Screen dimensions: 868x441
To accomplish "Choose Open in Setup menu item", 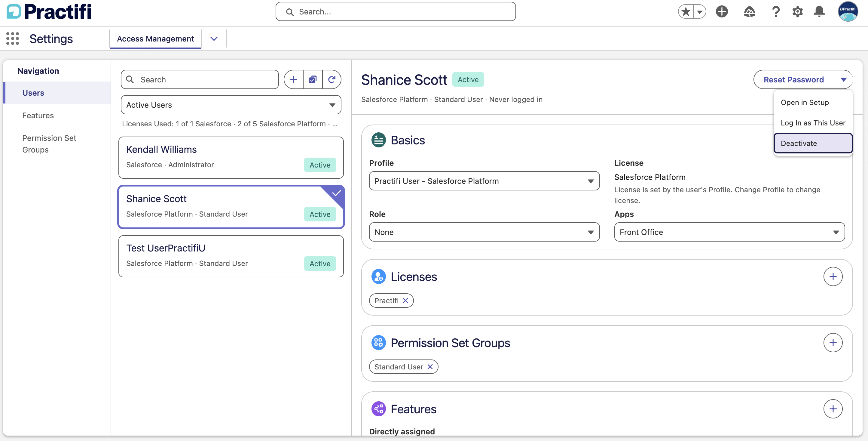I will pyautogui.click(x=813, y=103).
